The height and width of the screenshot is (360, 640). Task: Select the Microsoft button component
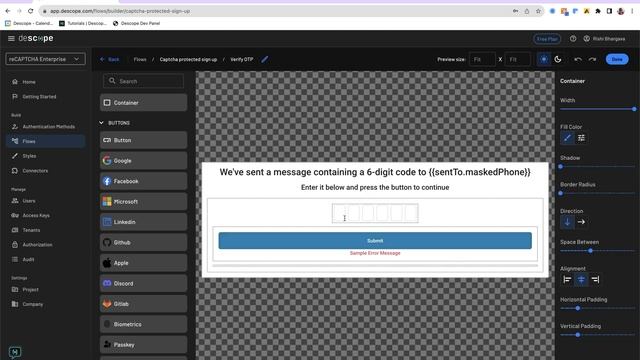143,202
